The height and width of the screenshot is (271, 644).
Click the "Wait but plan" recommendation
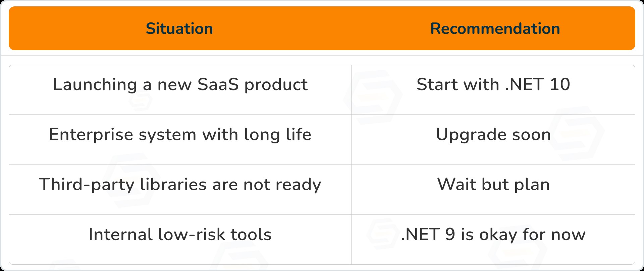pos(493,185)
